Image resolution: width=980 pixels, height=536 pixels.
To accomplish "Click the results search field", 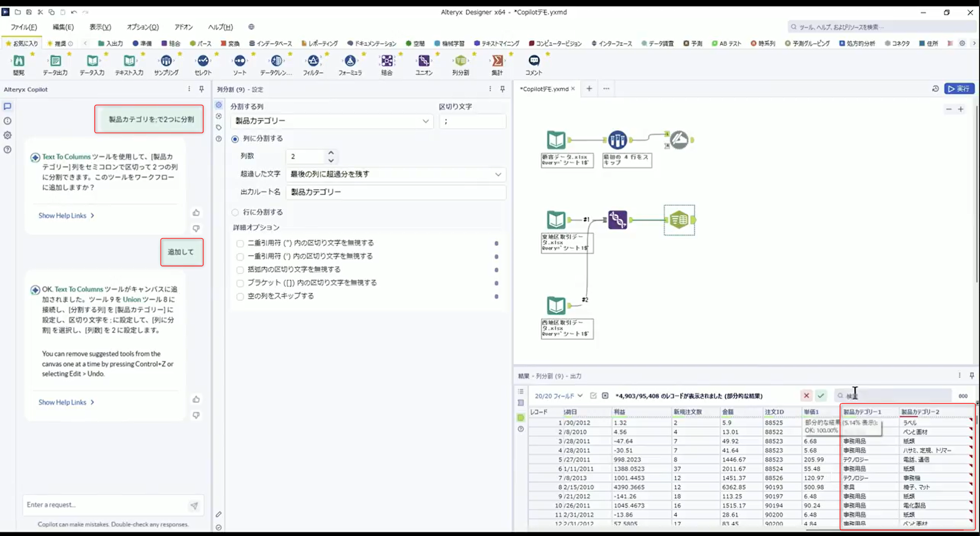I will 894,395.
